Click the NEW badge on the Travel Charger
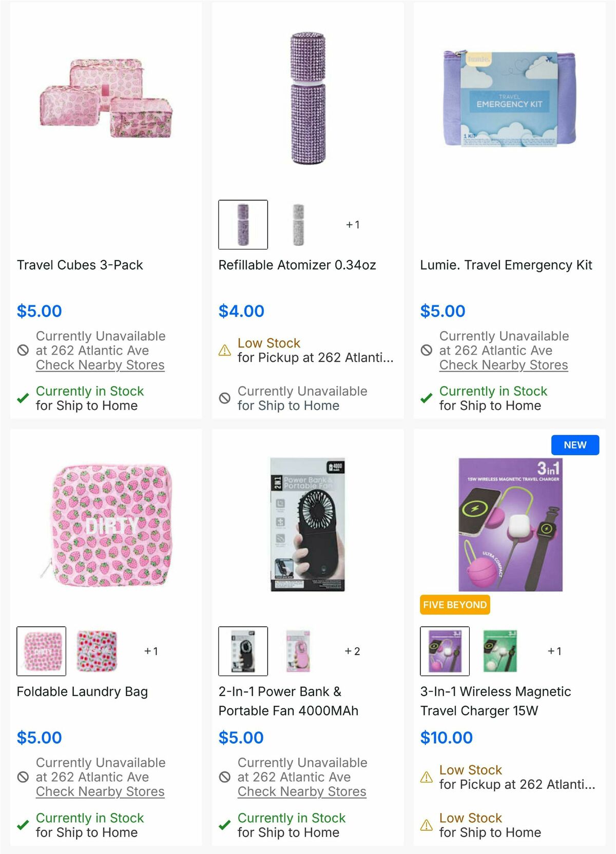Viewport: 616px width, 854px height. click(x=575, y=445)
